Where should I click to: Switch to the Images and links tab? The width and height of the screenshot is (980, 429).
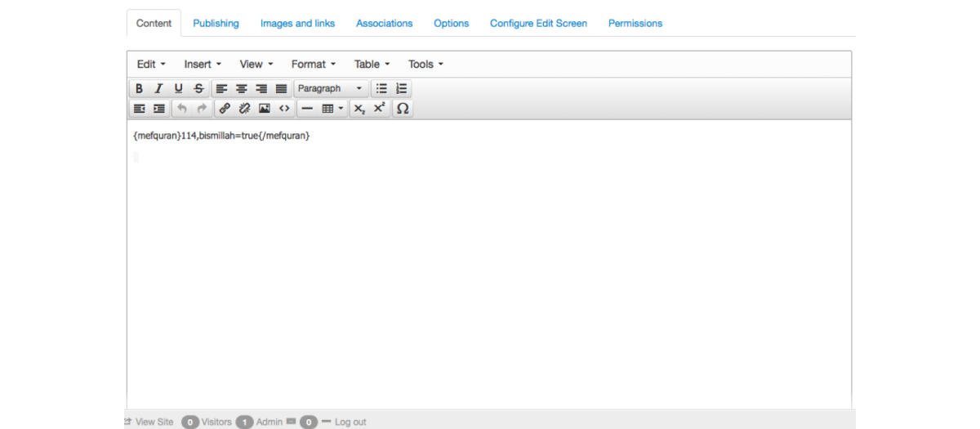[297, 23]
